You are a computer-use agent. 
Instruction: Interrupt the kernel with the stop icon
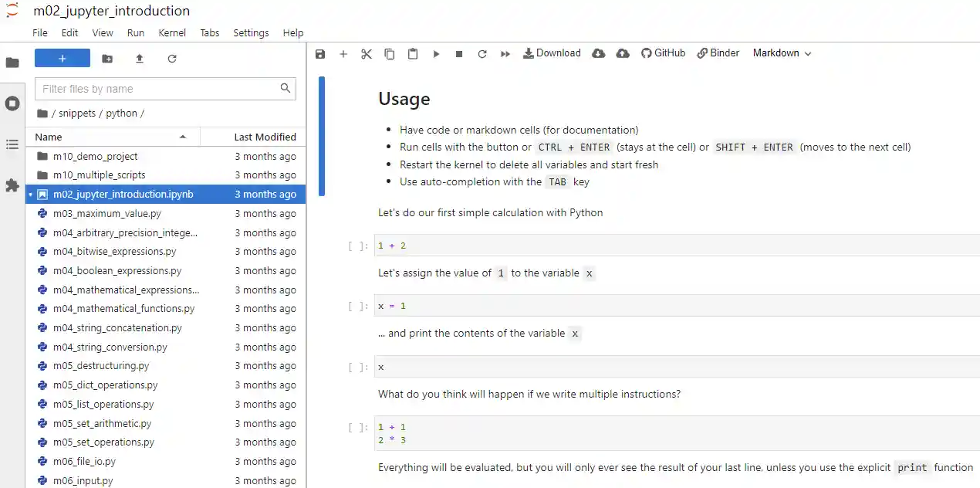459,54
